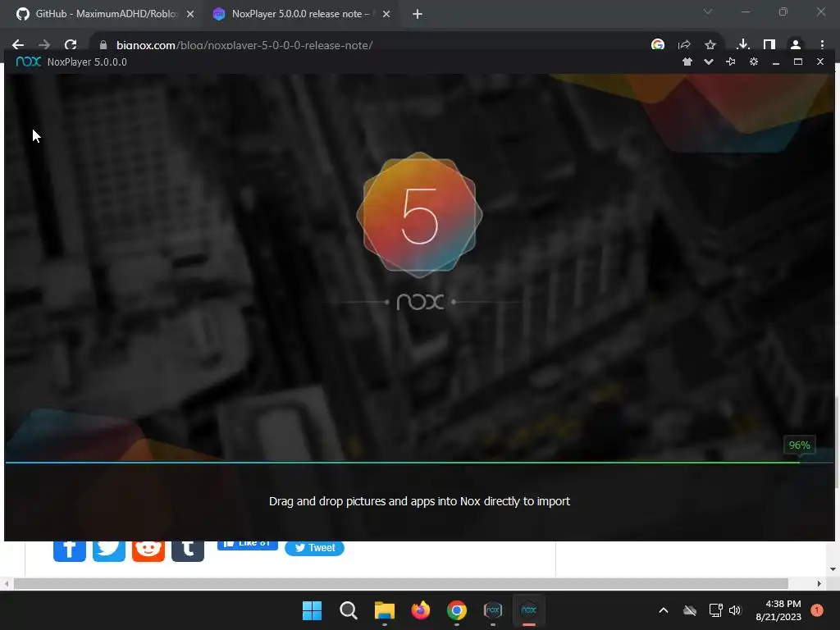Image resolution: width=840 pixels, height=630 pixels.
Task: Click scrollbar right arrow
Action: [819, 583]
